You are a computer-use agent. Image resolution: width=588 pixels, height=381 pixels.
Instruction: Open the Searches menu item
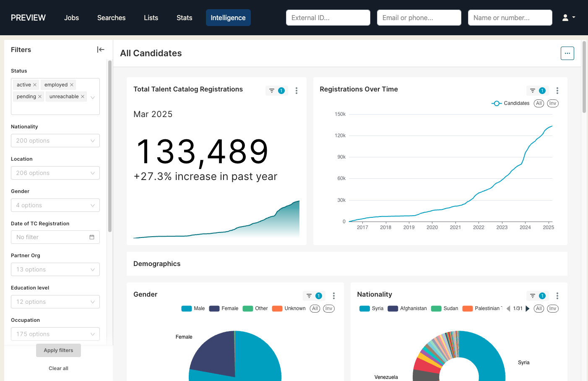(111, 18)
